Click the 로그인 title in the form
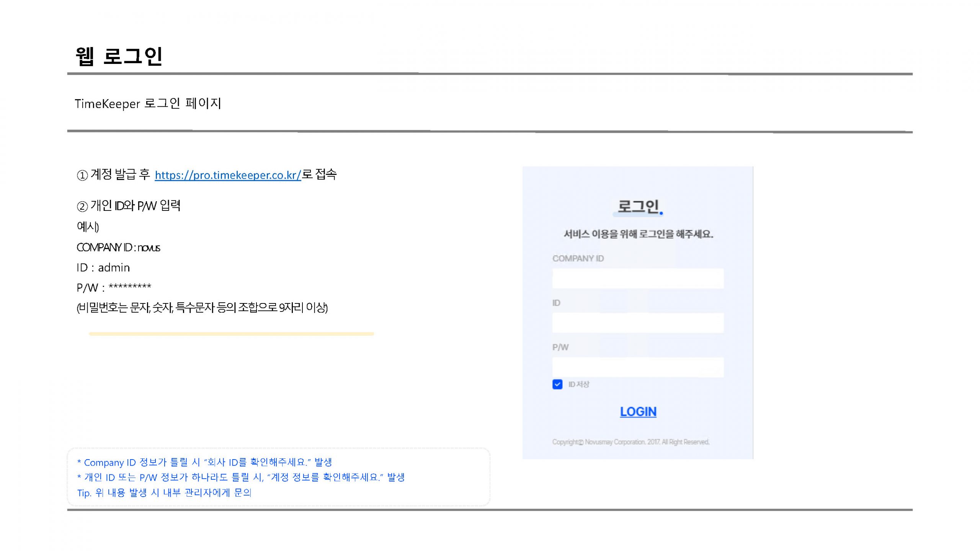This screenshot has height=551, width=980. click(638, 206)
